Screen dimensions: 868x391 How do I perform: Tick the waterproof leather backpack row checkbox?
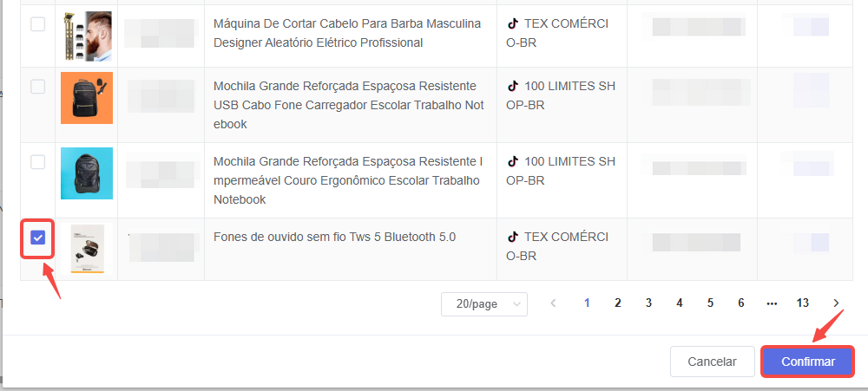tap(38, 162)
